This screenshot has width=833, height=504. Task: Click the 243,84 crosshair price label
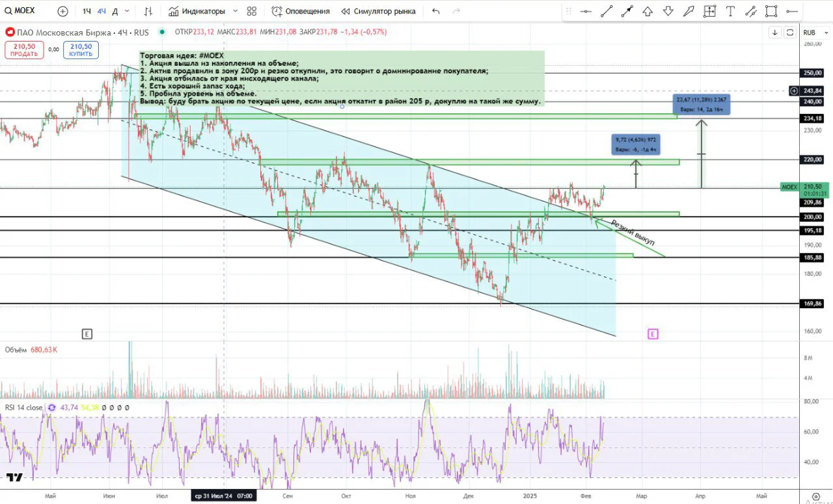click(813, 91)
